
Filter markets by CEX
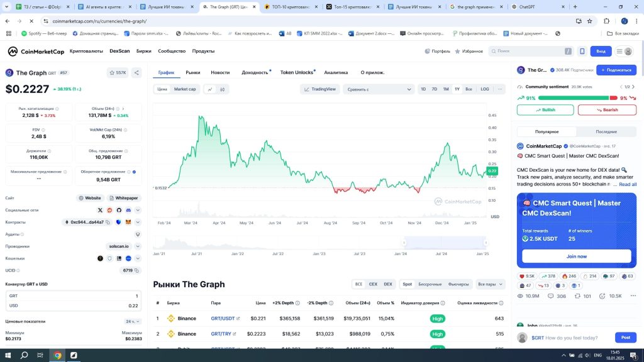tap(373, 284)
